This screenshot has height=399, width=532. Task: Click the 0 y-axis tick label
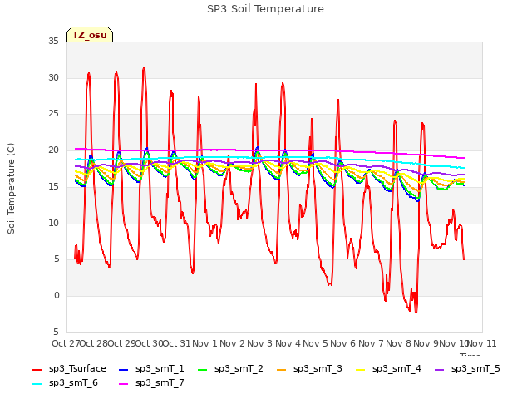click(57, 295)
